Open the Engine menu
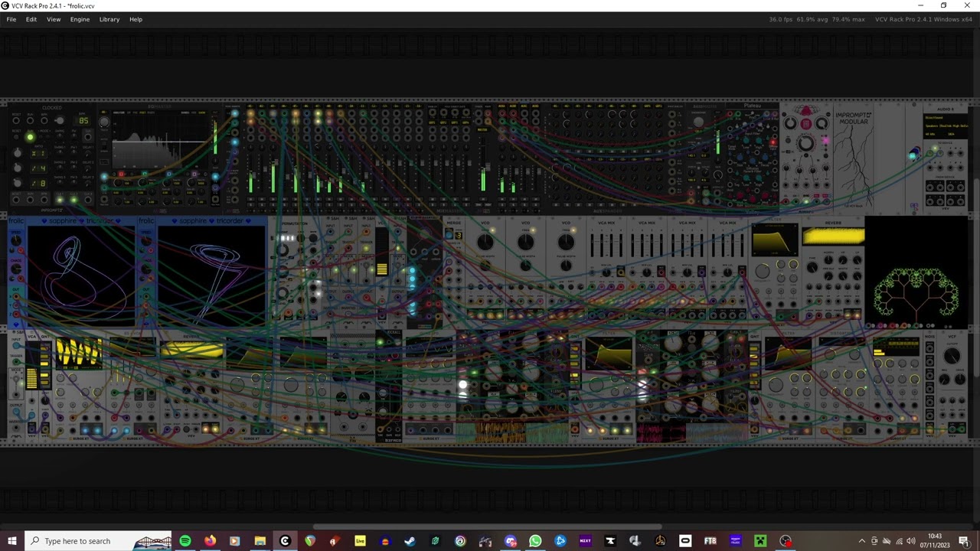Screen dimensions: 980x551 (80, 19)
